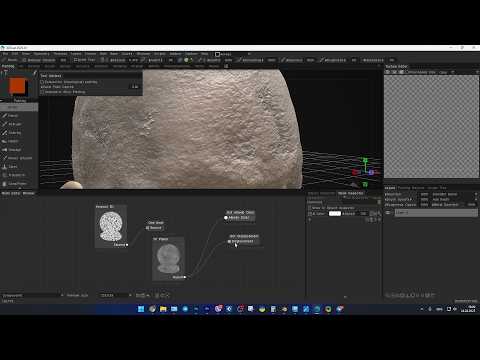Screen dimensions: 480x360
Task: Switch to the Paint room tab
Action: pyautogui.click(x=8, y=66)
